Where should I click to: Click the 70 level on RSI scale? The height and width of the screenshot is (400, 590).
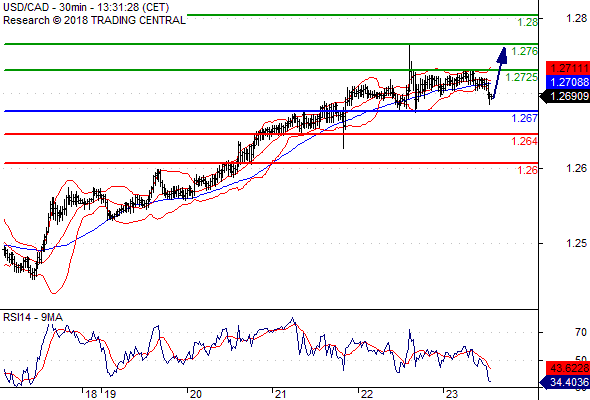click(581, 332)
